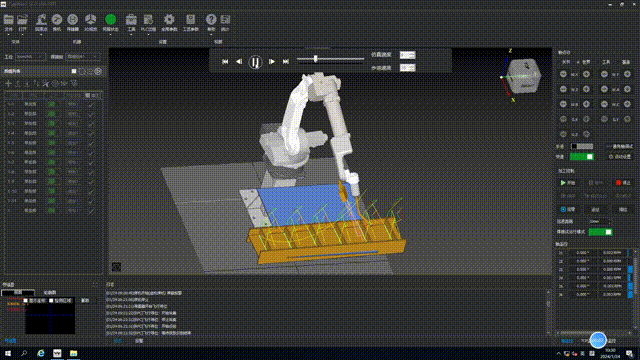Adjust the simulation progress slider
The image size is (640, 360).
click(316, 59)
